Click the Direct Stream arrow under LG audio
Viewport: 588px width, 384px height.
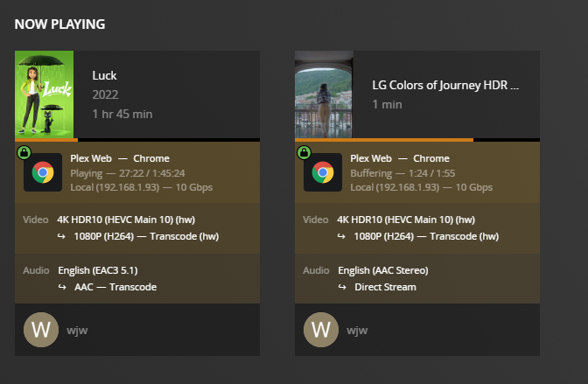pos(341,287)
